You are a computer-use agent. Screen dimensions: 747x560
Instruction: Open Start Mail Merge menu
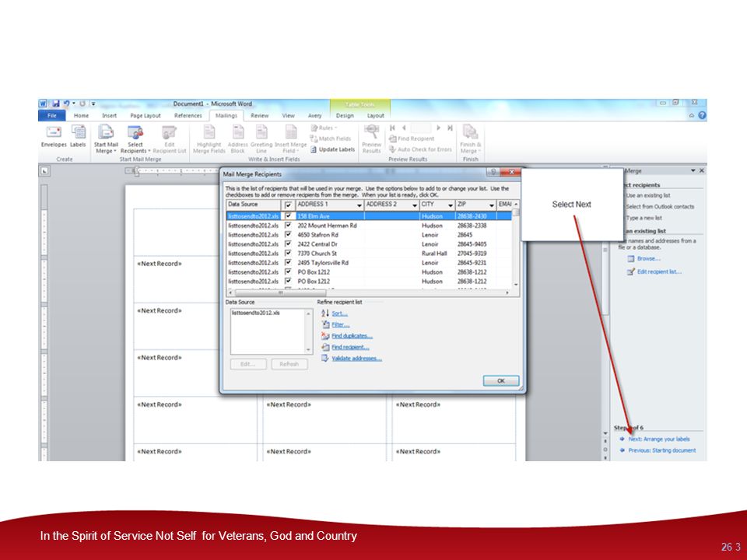pyautogui.click(x=106, y=139)
